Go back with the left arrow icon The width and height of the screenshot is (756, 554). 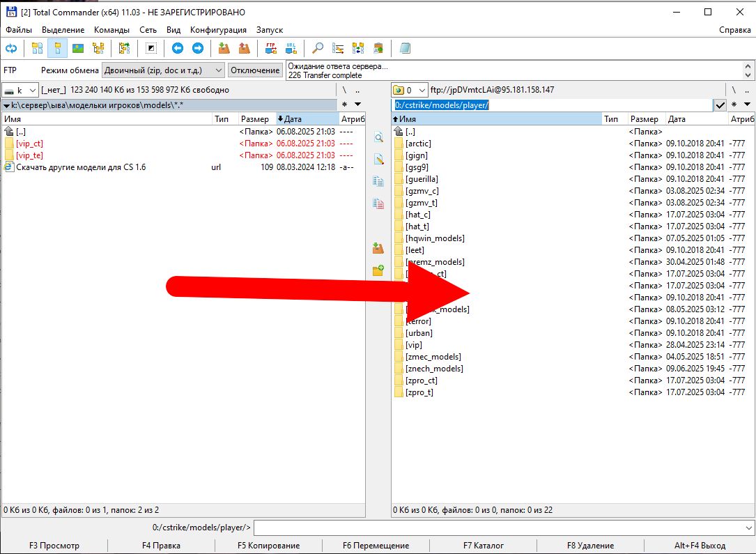point(178,48)
